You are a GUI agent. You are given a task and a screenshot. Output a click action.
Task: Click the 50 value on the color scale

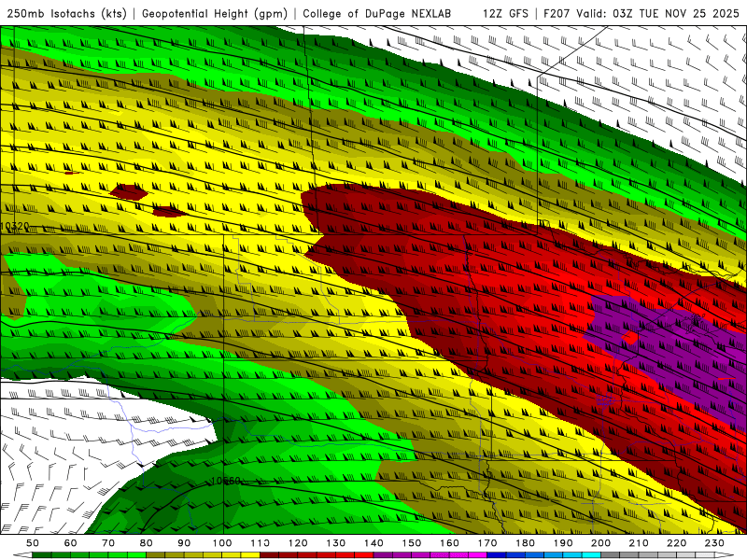33,543
